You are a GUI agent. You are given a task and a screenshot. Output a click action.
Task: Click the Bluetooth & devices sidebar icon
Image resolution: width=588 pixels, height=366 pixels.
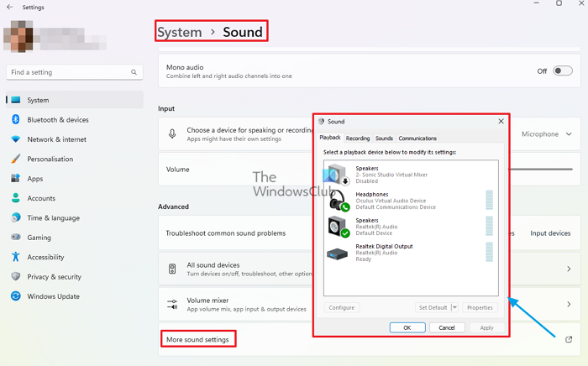[x=15, y=120]
